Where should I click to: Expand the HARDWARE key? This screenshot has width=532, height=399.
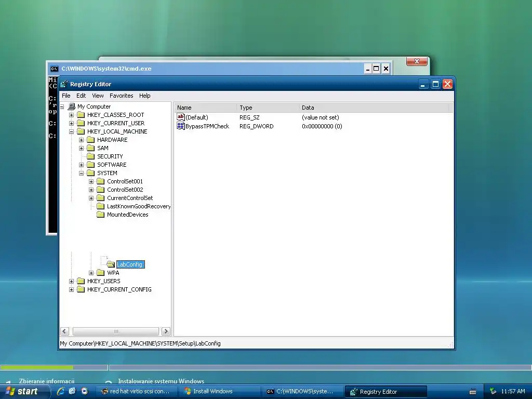[81, 140]
